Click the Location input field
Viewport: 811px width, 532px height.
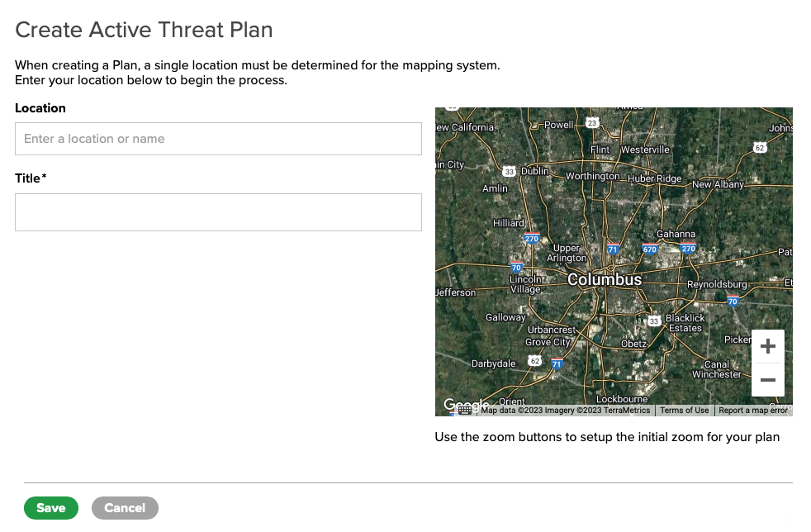[218, 139]
